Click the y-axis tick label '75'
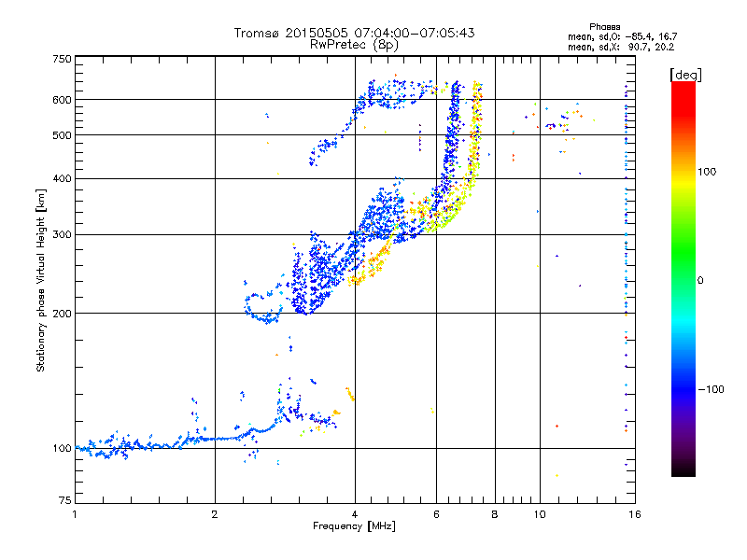747x560 pixels. 65,500
